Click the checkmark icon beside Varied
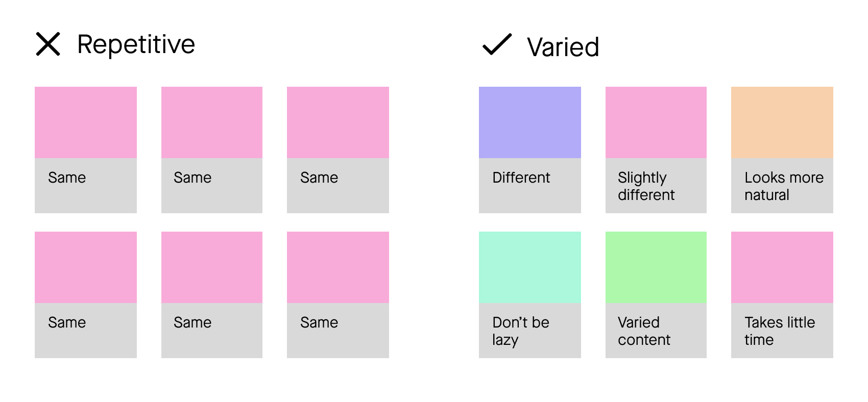 497,44
